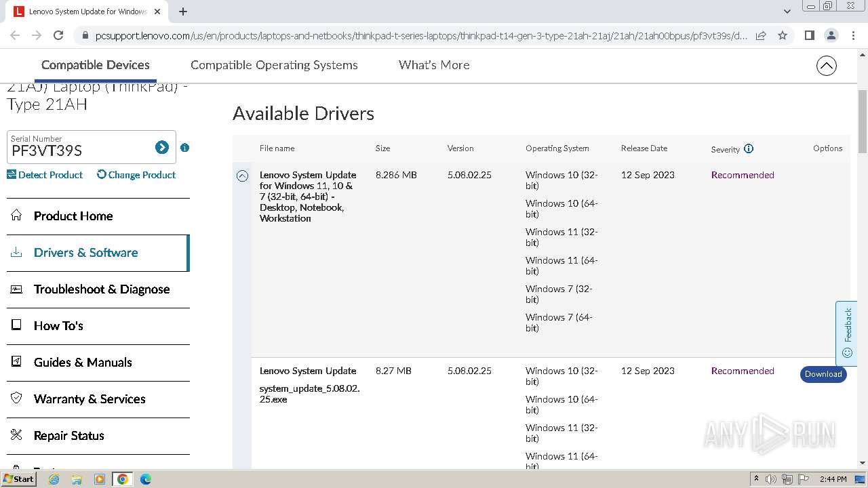Image resolution: width=868 pixels, height=488 pixels.
Task: Download system_update_5.08.02.25.exe
Action: pos(823,374)
